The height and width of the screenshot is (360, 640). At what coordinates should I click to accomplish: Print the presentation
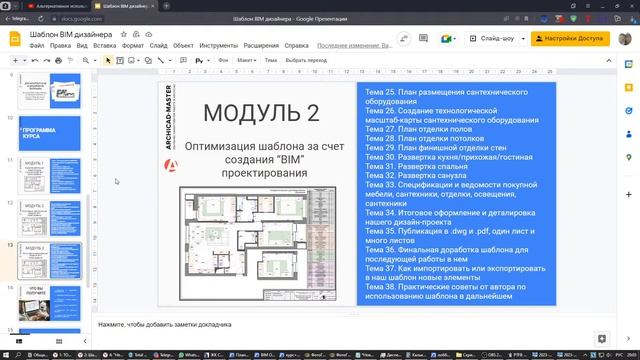(58, 60)
